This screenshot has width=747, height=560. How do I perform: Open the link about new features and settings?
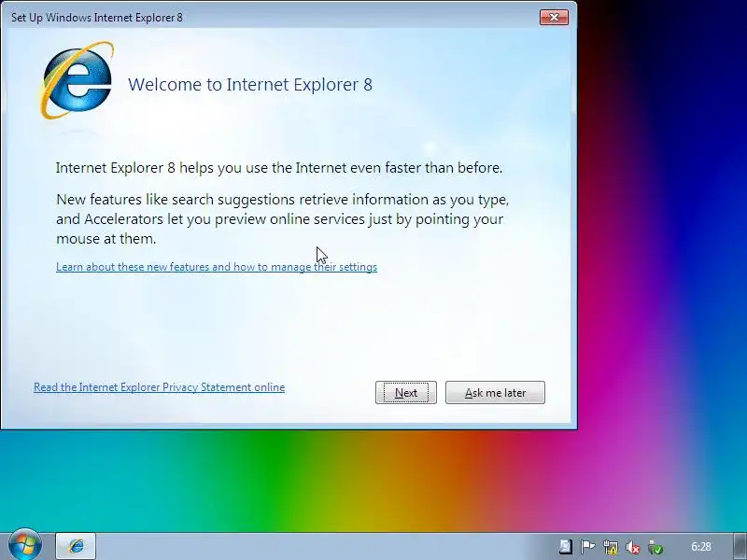217,267
